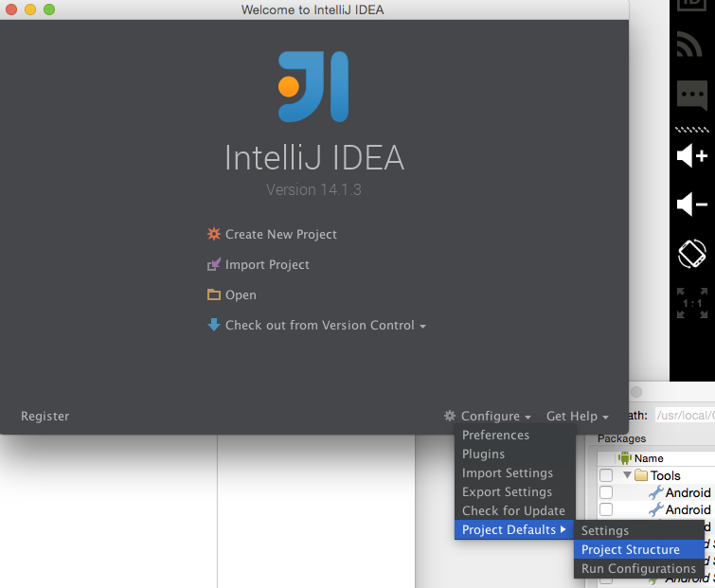Click the Open folder icon
The image size is (715, 588).
pos(213,294)
